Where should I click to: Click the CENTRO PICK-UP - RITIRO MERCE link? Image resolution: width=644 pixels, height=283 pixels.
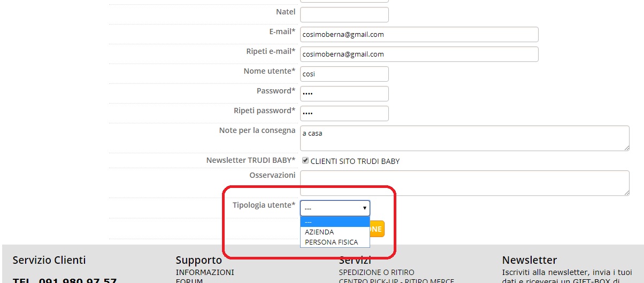pyautogui.click(x=396, y=280)
